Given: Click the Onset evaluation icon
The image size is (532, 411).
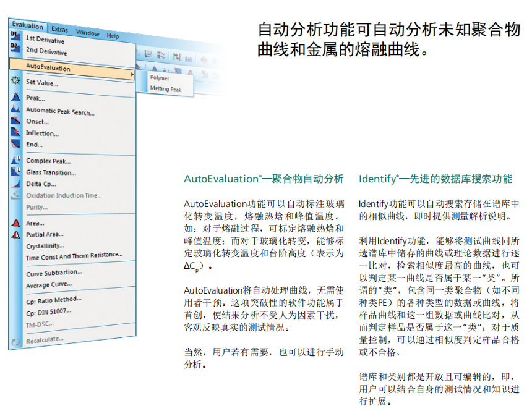Looking at the screenshot, I should click(x=15, y=121).
